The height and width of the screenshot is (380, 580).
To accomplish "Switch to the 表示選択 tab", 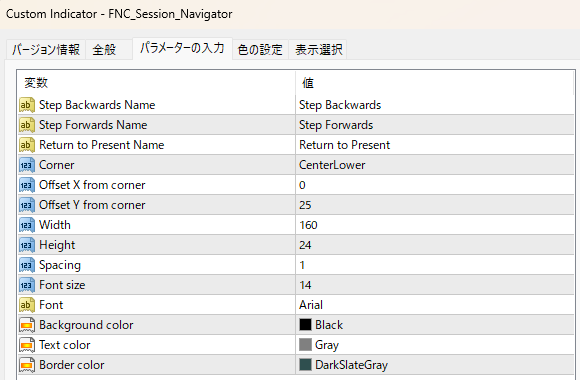I will tap(318, 50).
